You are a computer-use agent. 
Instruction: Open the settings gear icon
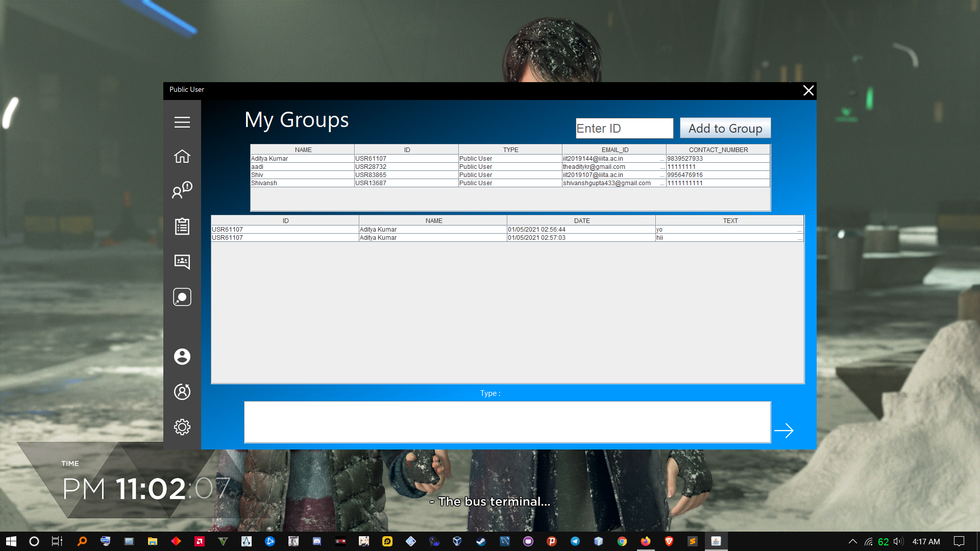point(182,427)
